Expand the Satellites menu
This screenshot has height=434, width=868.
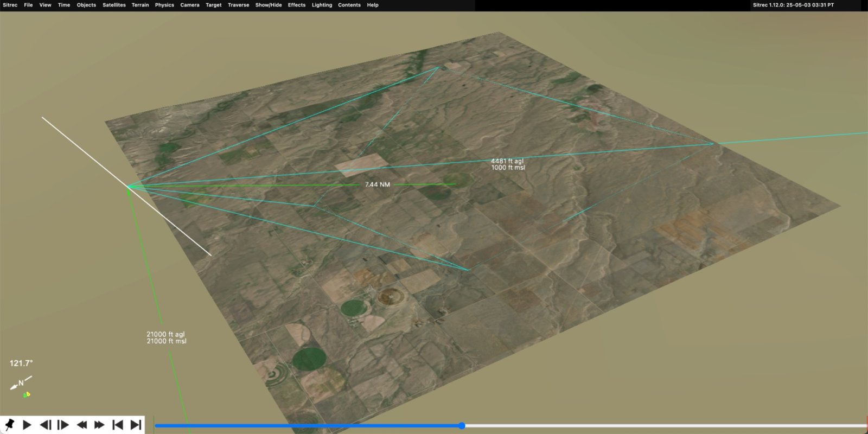pos(114,5)
